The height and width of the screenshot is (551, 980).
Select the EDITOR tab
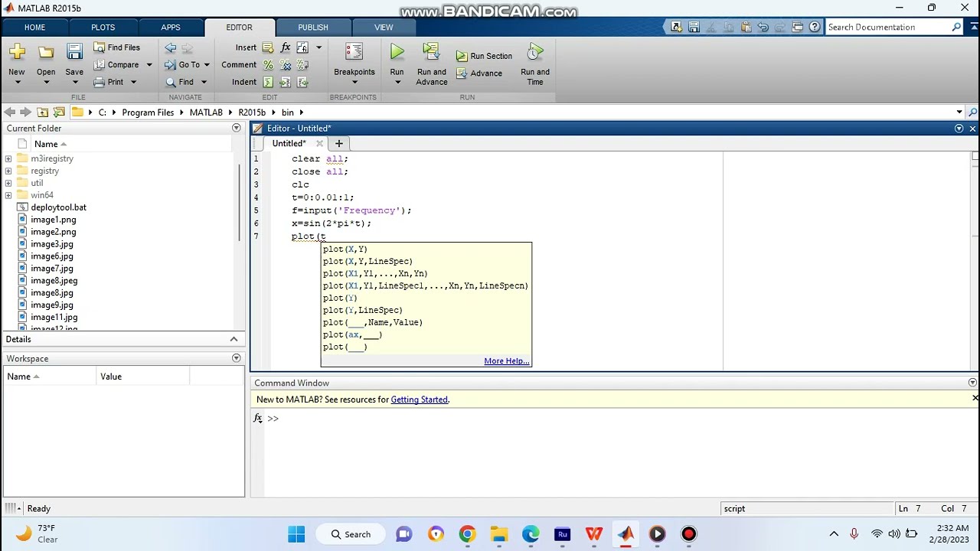(239, 28)
